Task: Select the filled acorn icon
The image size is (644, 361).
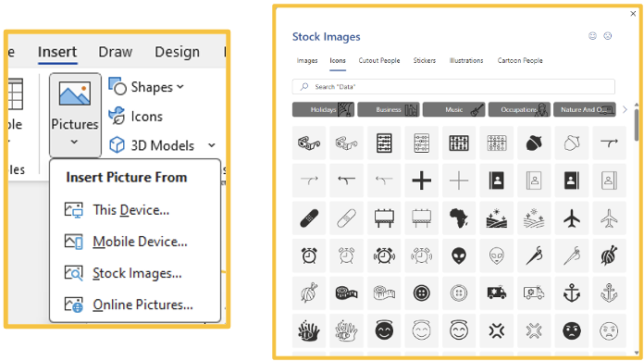Action: pyautogui.click(x=534, y=143)
